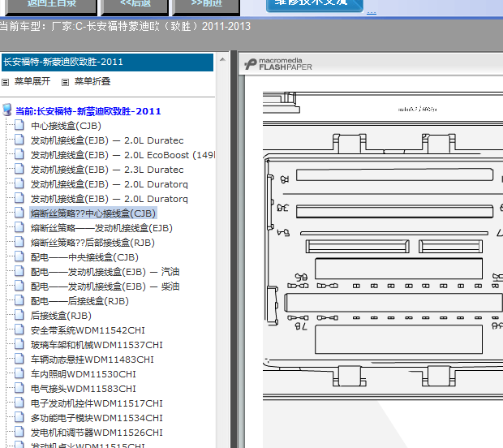
Task: Click the computer icon of the root node
Action: (x=7, y=110)
